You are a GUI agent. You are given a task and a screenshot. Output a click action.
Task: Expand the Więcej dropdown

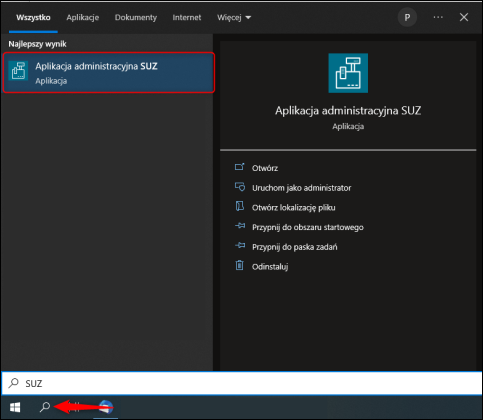[x=234, y=17]
